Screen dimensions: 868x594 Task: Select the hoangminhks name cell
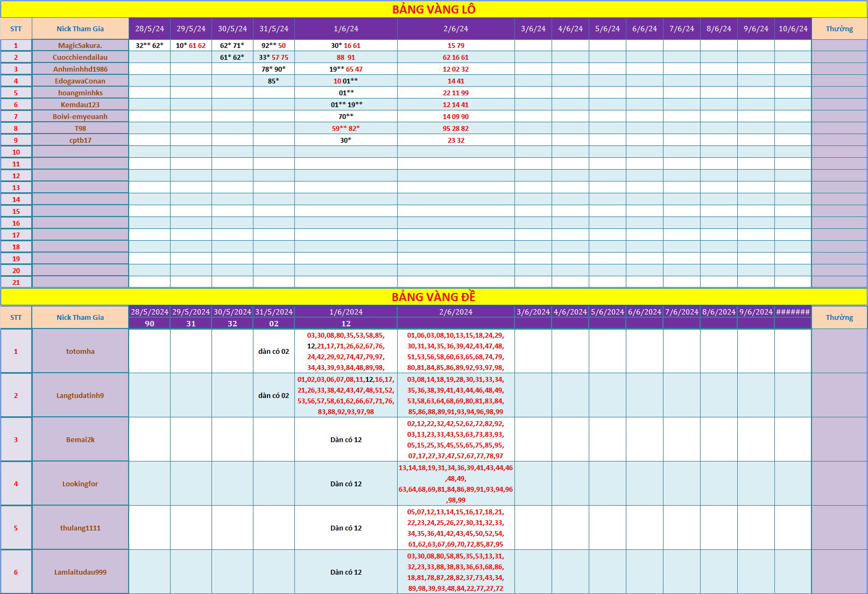coord(80,93)
